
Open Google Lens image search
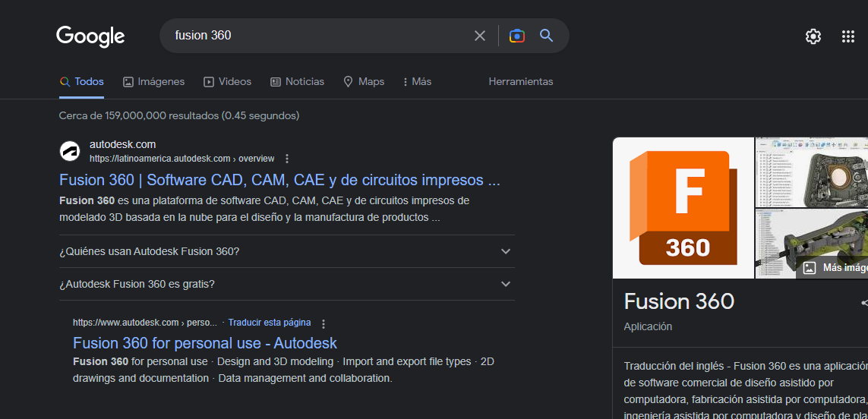(517, 36)
